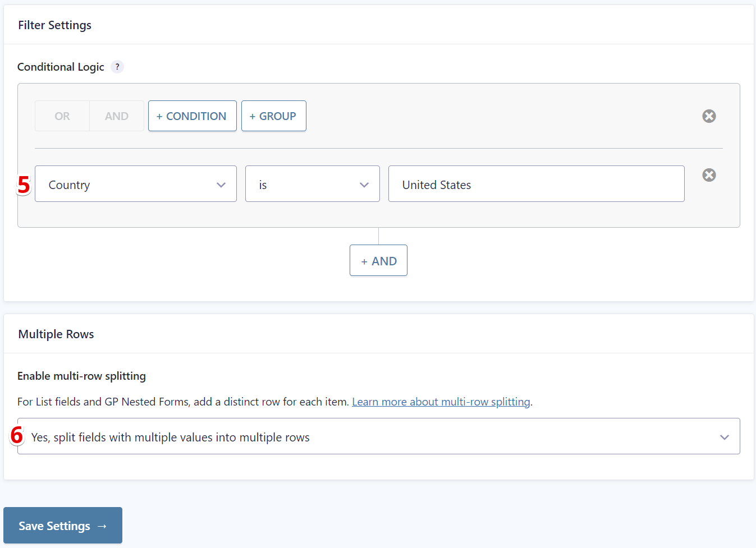Click the United States value input field

(x=537, y=184)
